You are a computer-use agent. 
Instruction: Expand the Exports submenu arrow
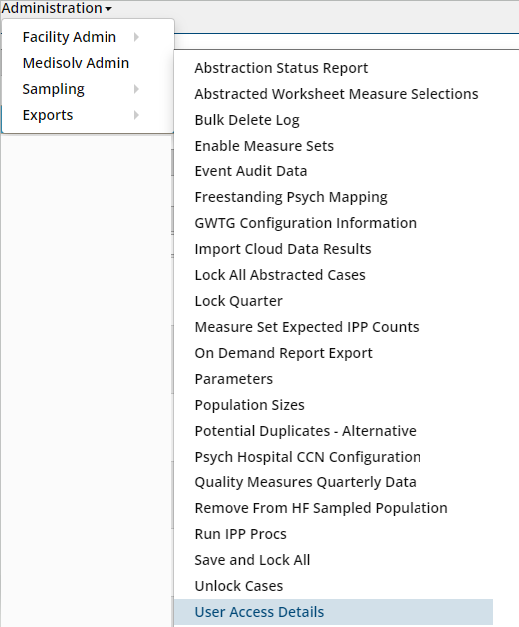(x=136, y=115)
